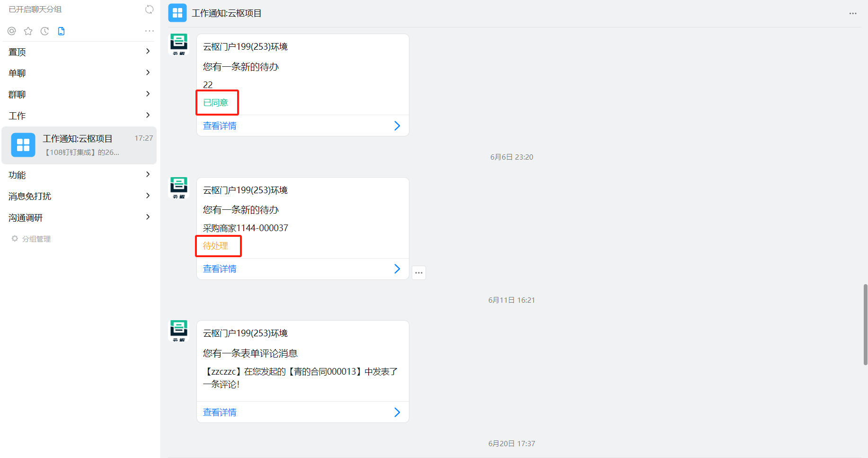The width and height of the screenshot is (868, 458).
Task: Expand the 消息免打扰 group
Action: click(80, 196)
